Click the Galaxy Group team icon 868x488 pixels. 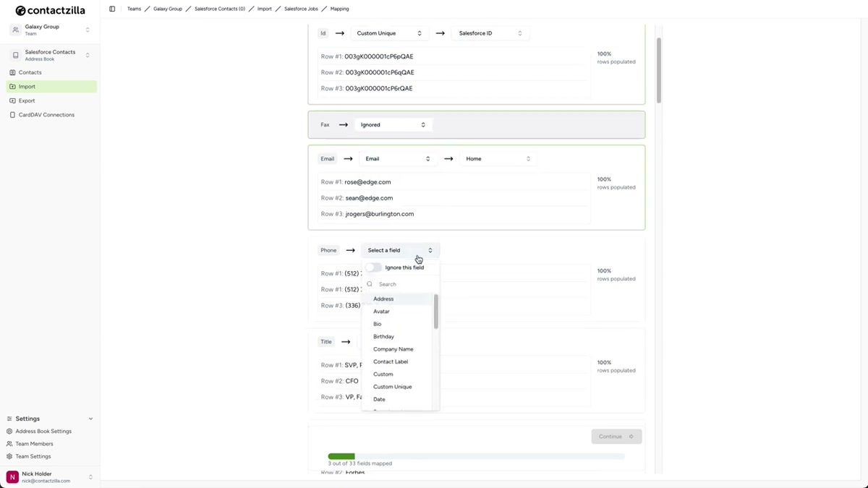click(14, 29)
